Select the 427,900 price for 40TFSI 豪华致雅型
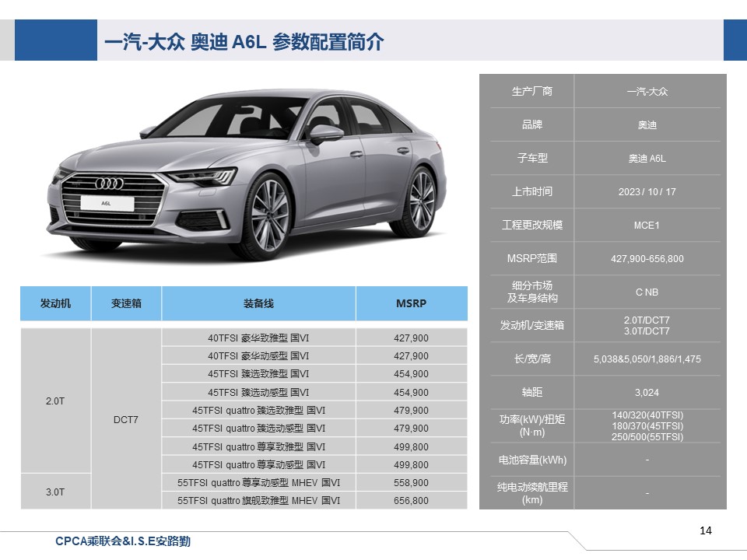 pyautogui.click(x=411, y=338)
